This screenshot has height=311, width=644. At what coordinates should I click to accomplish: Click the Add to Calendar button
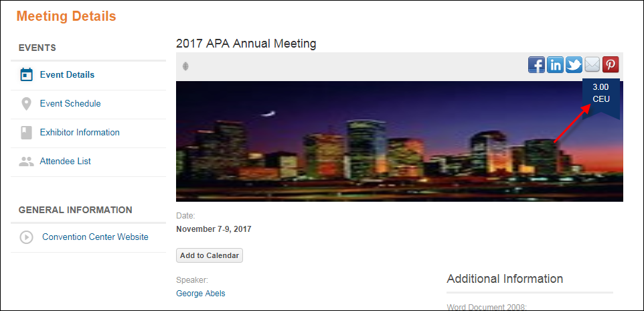click(x=210, y=255)
